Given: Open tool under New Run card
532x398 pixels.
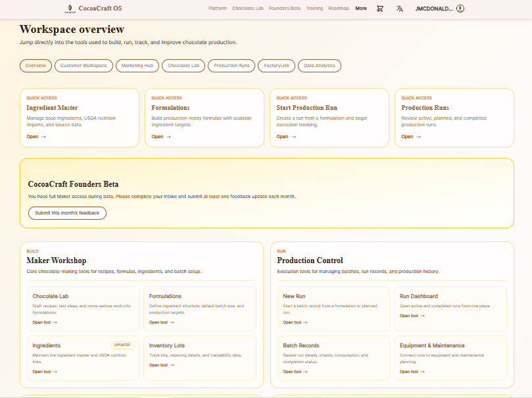Looking at the screenshot, I should [x=295, y=322].
